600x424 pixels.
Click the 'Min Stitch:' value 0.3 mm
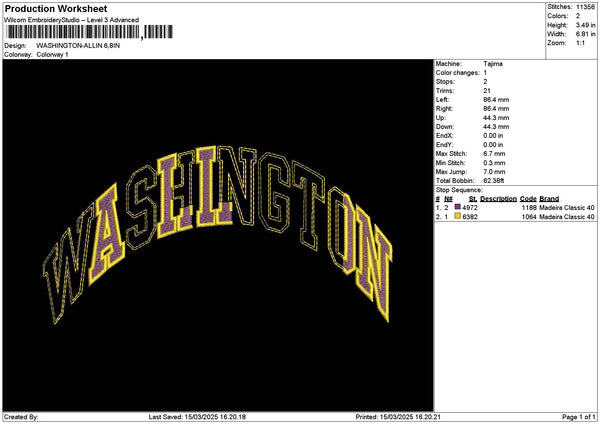tap(494, 163)
